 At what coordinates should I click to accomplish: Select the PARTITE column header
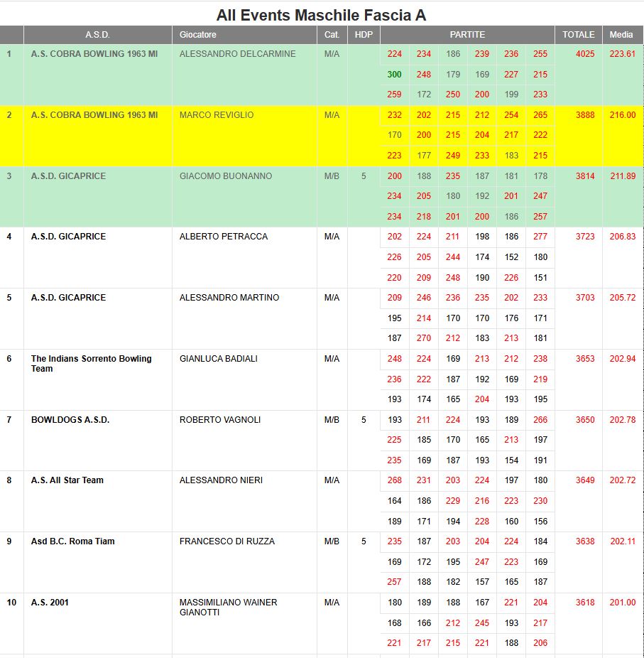point(467,35)
